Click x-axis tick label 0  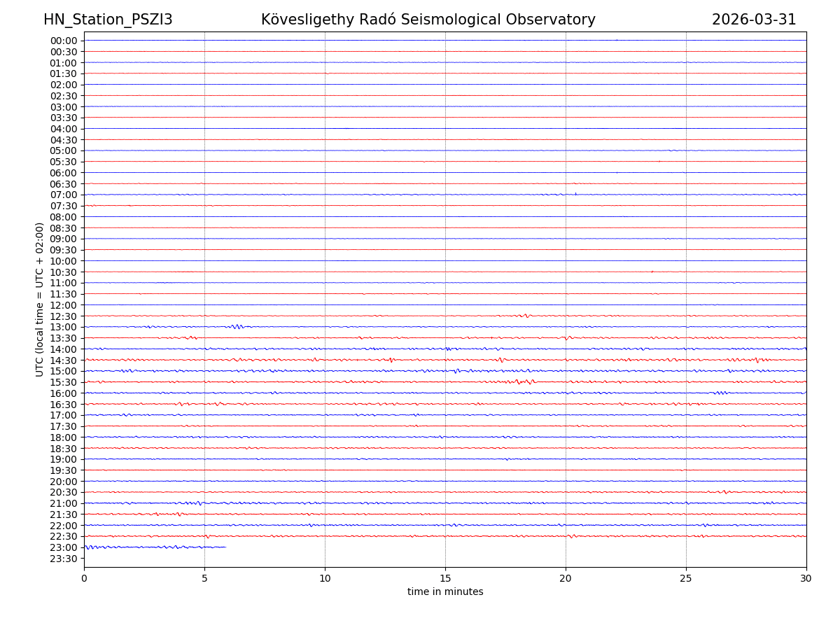coord(84,578)
